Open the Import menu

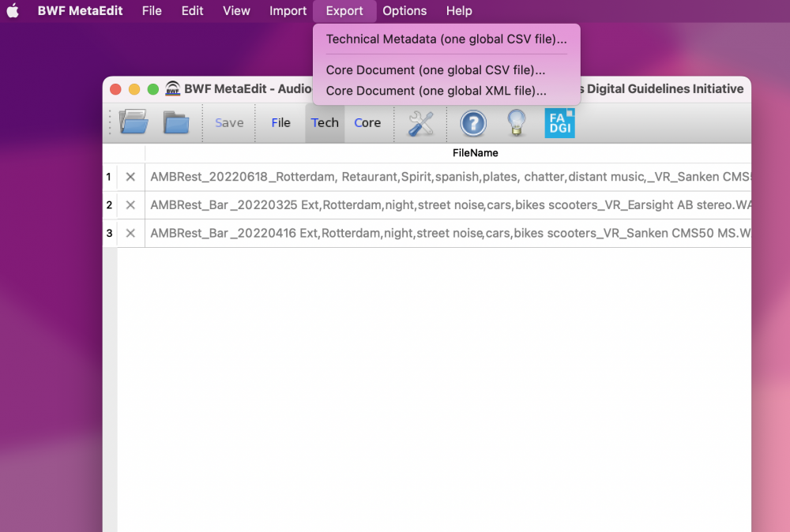click(288, 10)
